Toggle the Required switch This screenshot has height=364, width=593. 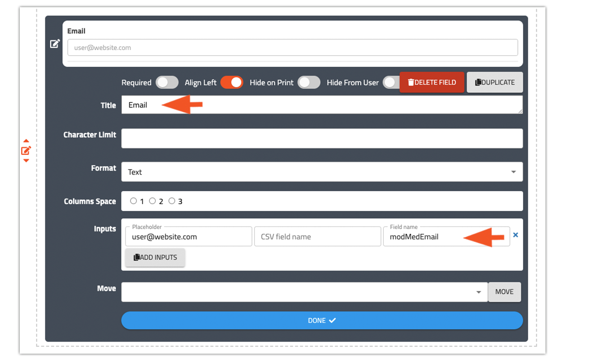pyautogui.click(x=167, y=82)
